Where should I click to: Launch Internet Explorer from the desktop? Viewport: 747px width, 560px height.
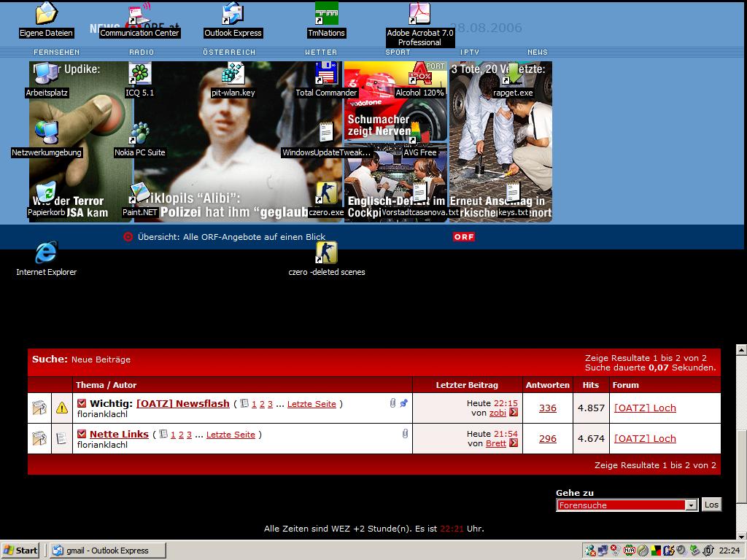click(46, 254)
